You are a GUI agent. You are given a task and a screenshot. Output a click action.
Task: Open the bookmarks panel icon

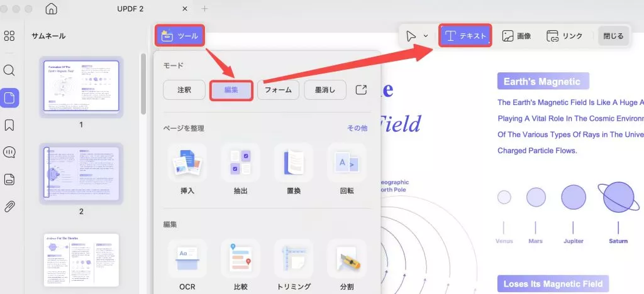pyautogui.click(x=9, y=125)
